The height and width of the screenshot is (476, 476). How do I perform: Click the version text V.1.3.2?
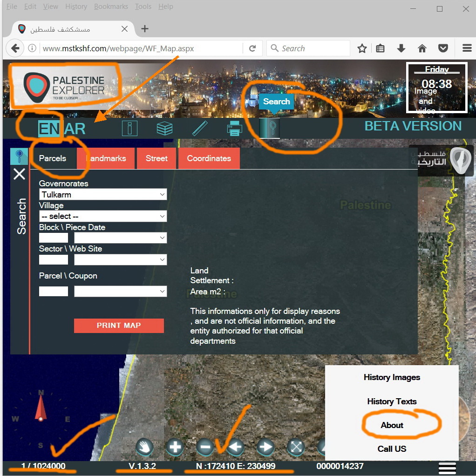pos(142,466)
